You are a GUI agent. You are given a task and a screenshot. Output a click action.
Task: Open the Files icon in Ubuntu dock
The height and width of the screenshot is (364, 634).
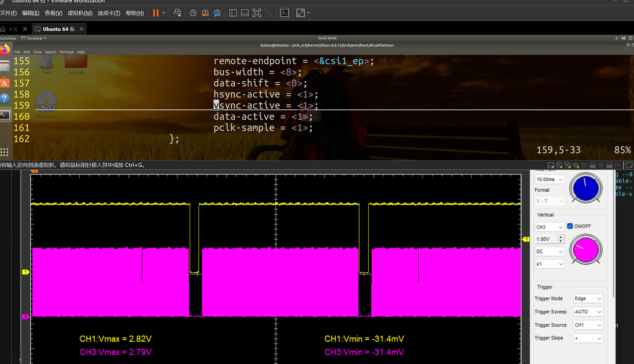point(5,66)
